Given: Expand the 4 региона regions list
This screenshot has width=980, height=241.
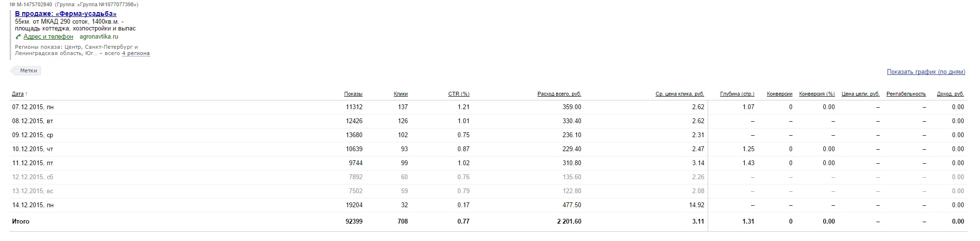Looking at the screenshot, I should 135,54.
